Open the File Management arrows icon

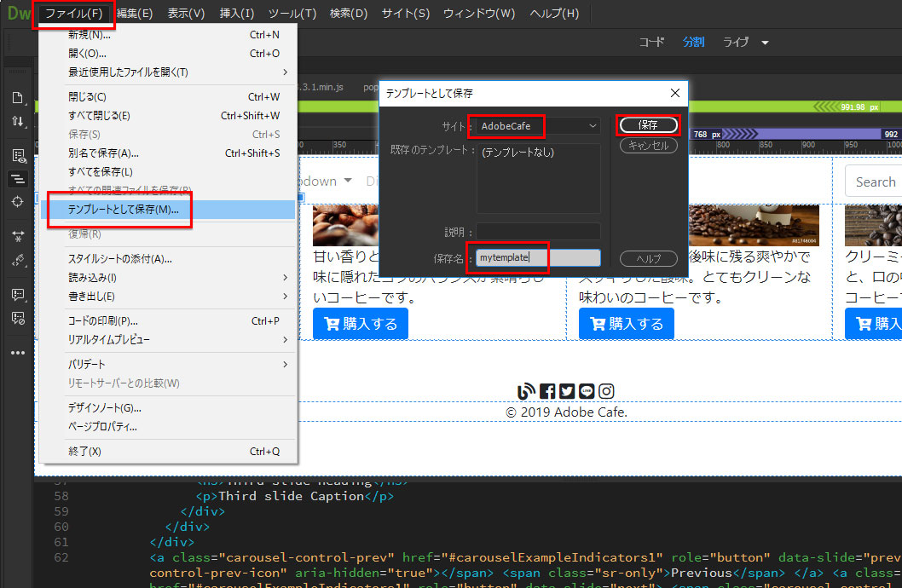click(17, 122)
